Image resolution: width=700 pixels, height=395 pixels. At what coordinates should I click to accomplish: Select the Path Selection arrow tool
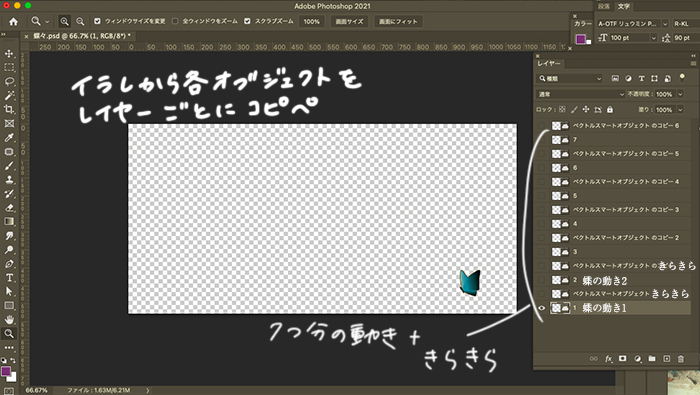click(9, 291)
